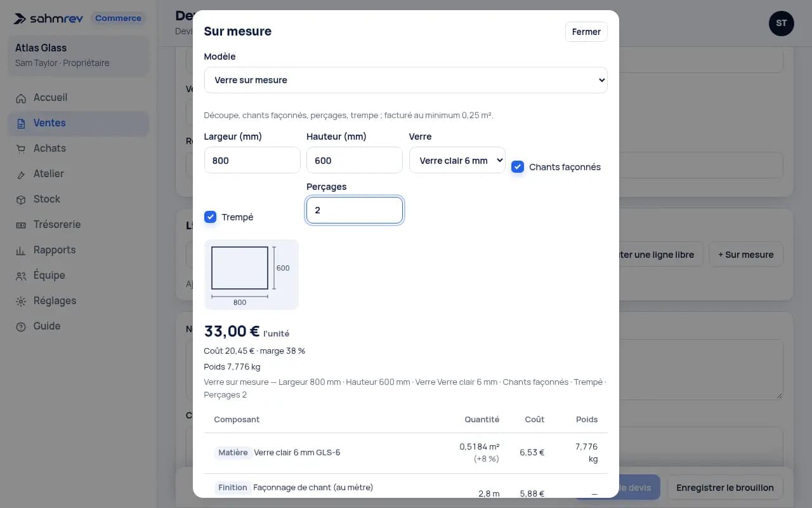The width and height of the screenshot is (812, 508).
Task: Open Réglages via the gear icon
Action: pos(21,301)
